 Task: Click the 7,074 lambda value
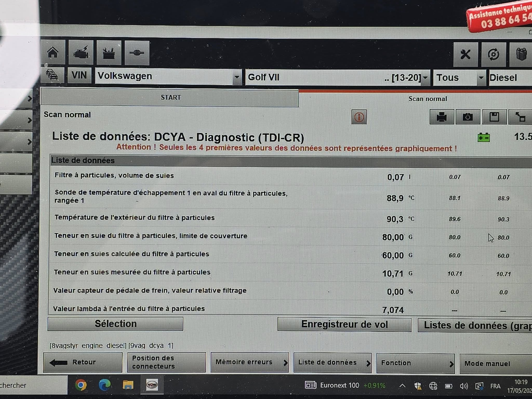tap(393, 310)
